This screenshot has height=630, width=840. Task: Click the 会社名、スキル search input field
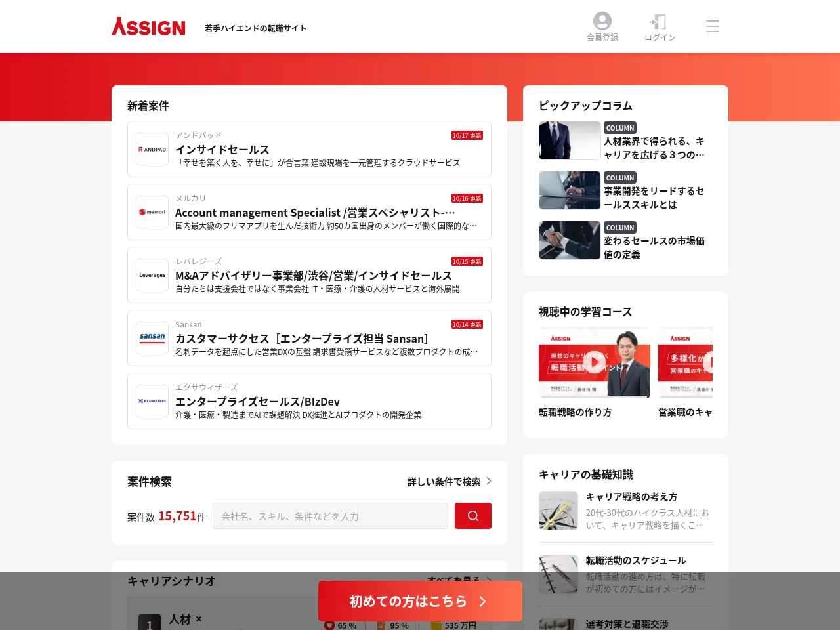point(330,516)
